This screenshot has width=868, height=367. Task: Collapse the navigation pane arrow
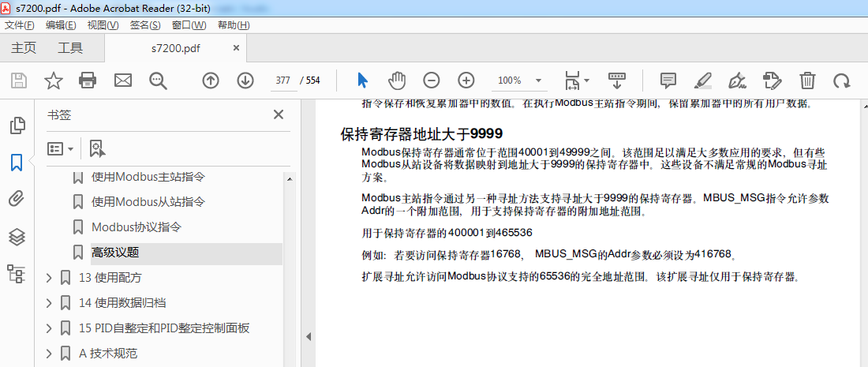click(309, 336)
